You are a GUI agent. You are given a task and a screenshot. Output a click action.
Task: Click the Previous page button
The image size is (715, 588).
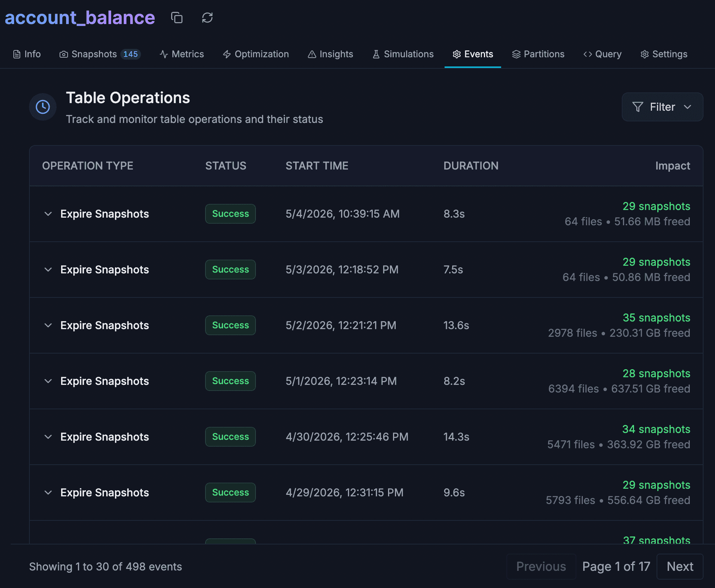point(541,567)
